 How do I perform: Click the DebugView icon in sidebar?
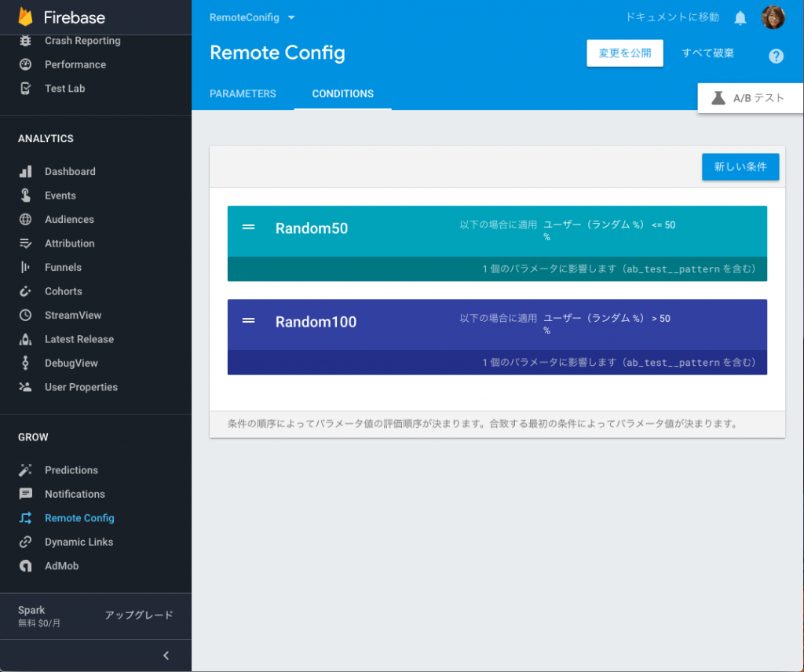pyautogui.click(x=25, y=363)
